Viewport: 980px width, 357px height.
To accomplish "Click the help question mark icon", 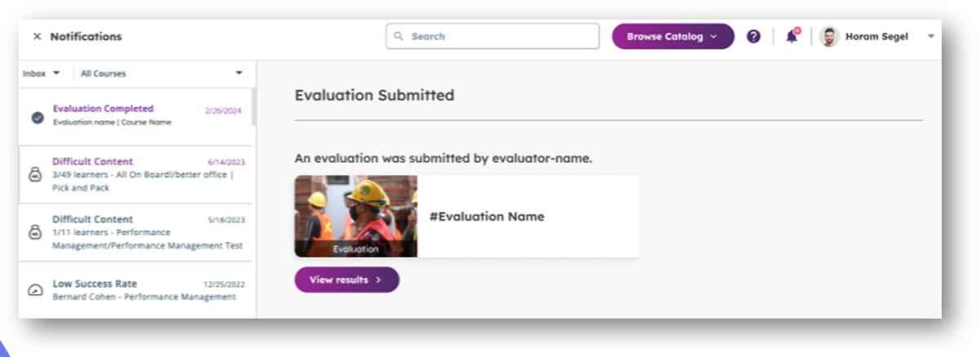I will [x=754, y=37].
